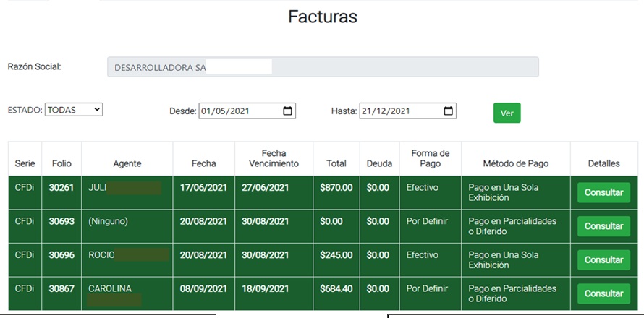Consultar details for folio 30261

(603, 193)
